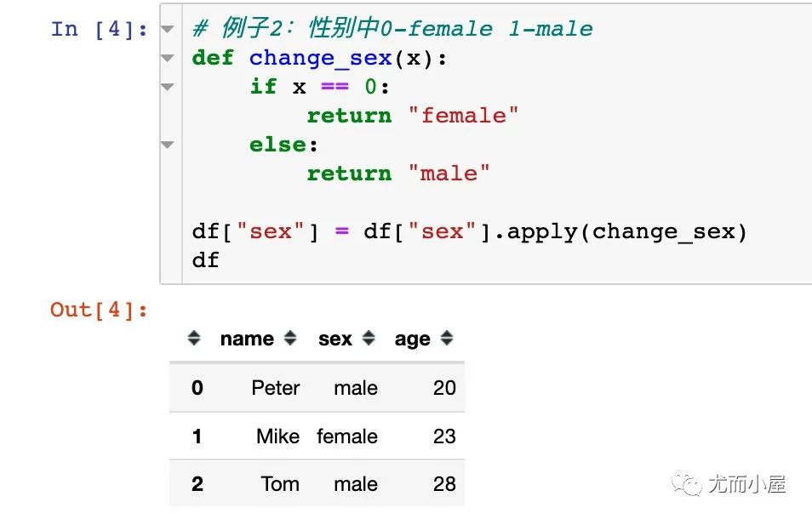Place cursor on the return "female" line
Viewport: 812px width, 519px height.
(412, 116)
